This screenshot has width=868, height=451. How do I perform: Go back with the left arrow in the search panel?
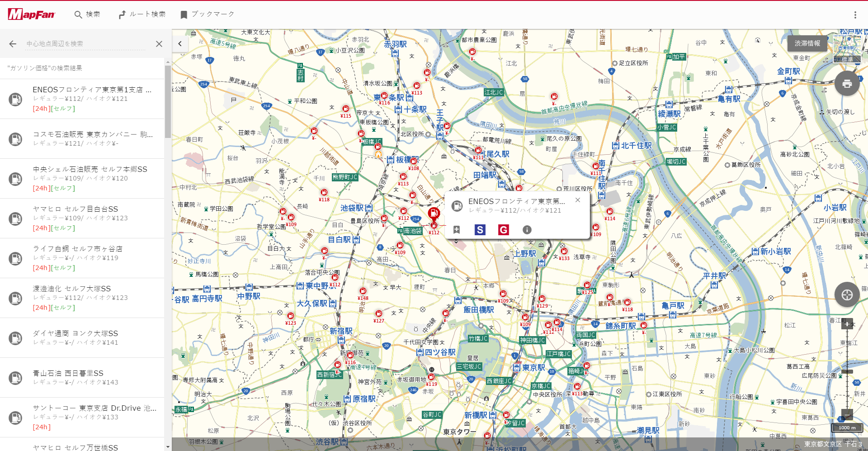pos(13,44)
